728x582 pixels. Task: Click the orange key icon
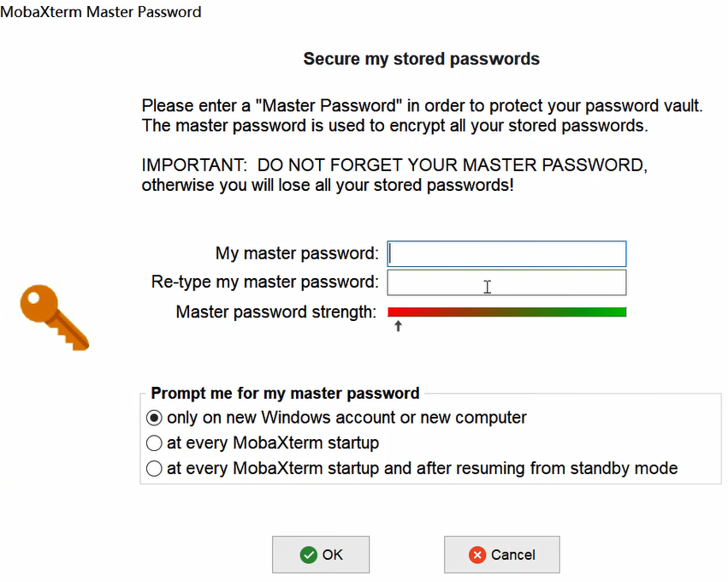(x=55, y=318)
